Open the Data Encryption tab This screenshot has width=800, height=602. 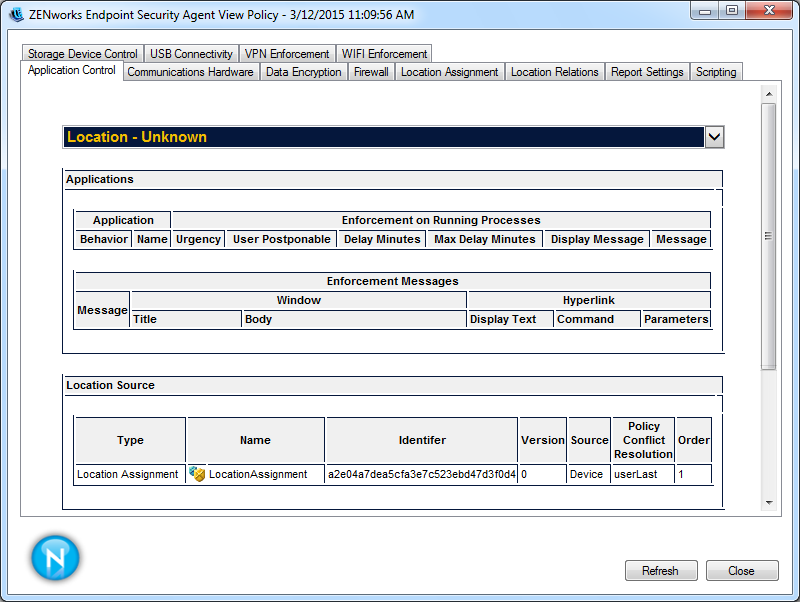coord(304,72)
